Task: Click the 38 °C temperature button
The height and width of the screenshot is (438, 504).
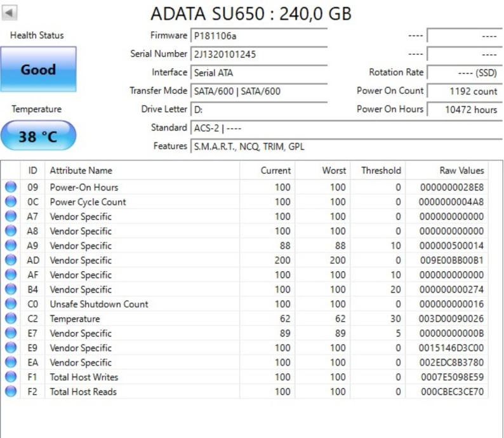Action: click(38, 136)
